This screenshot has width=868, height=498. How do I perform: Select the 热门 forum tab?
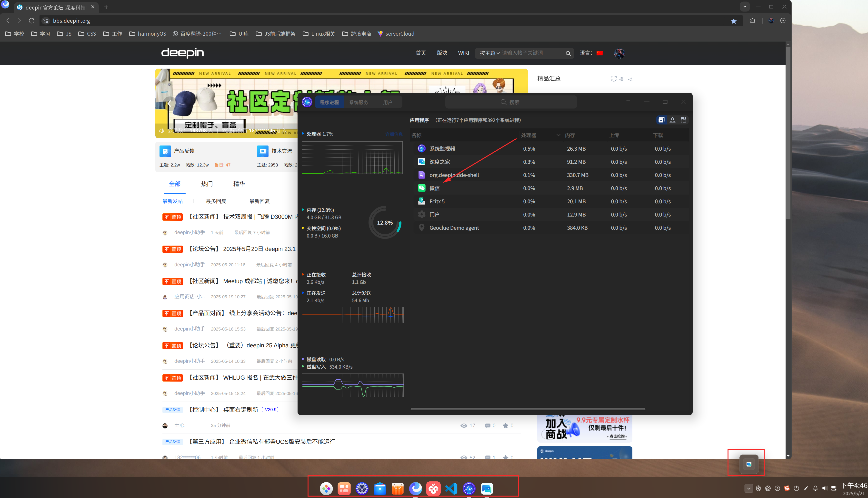(207, 184)
